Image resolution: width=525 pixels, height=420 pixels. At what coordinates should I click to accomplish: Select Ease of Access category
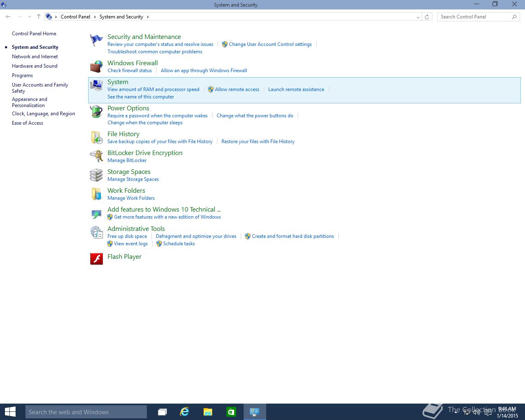coord(27,123)
